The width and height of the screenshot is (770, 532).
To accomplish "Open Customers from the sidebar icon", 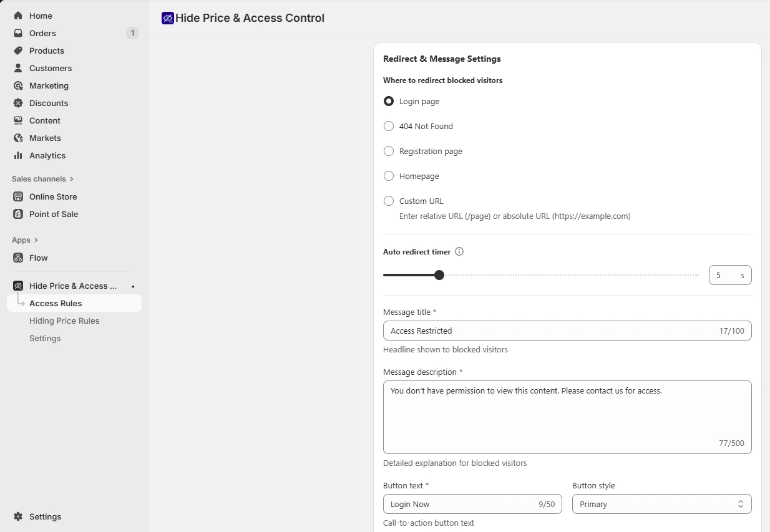I will point(18,68).
